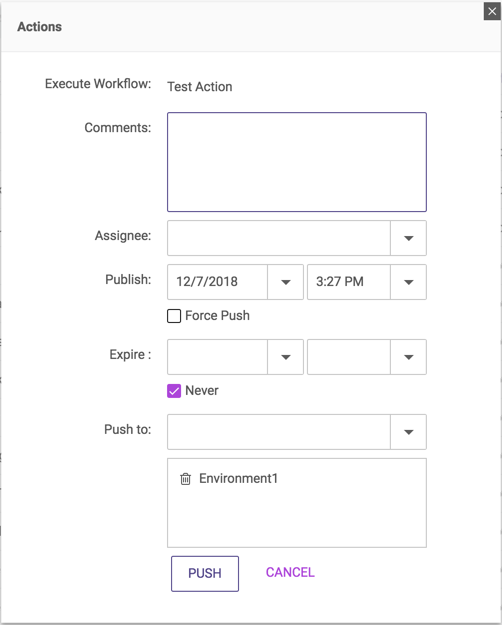Image resolution: width=502 pixels, height=625 pixels.
Task: Open the Publish time dropdown arrow
Action: 408,282
